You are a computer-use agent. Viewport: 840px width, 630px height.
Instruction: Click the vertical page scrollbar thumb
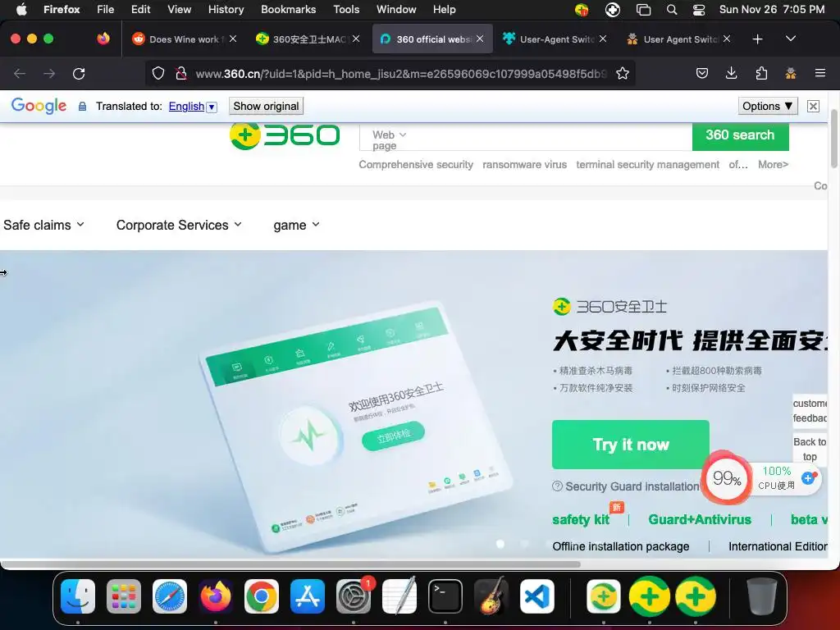pos(833,139)
